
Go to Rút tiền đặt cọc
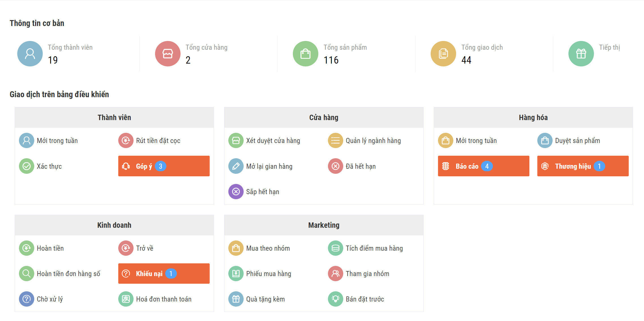pos(158,141)
